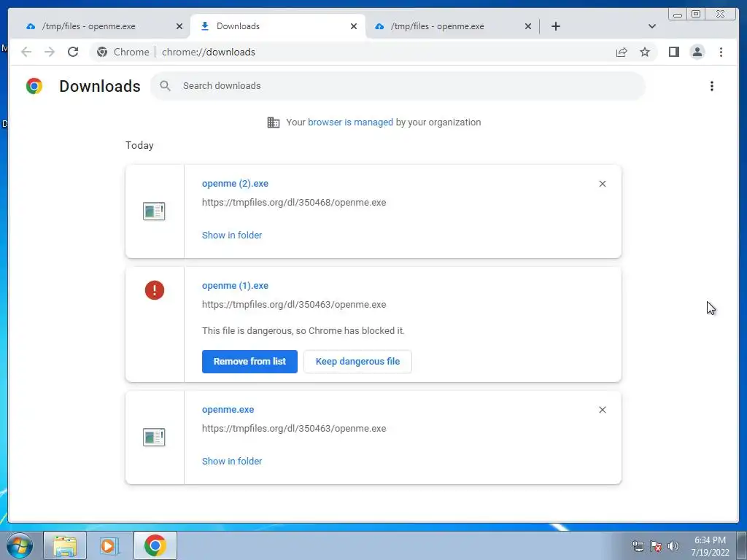Launch Windows Media Player from taskbar
747x560 pixels.
[109, 545]
